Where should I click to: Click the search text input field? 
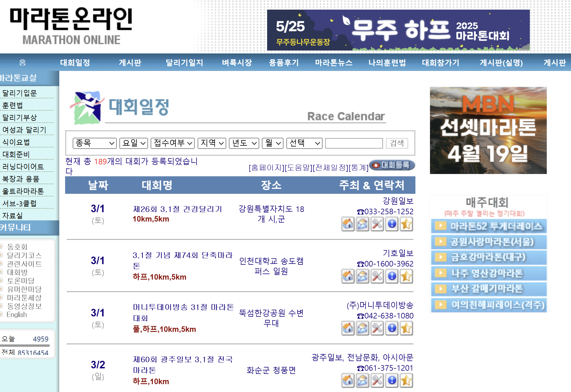tap(354, 143)
